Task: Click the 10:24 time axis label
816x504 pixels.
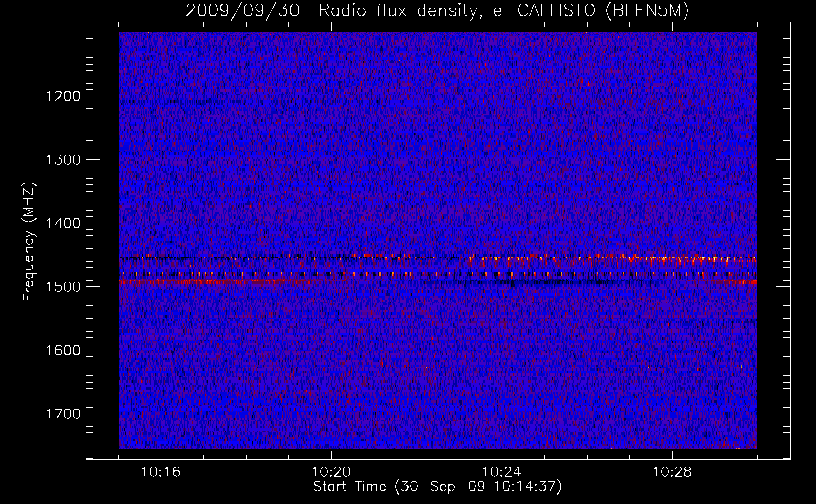Action: 502,472
